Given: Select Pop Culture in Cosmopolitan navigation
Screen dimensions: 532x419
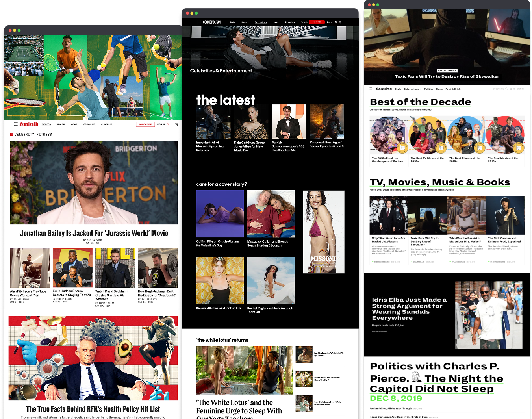Looking at the screenshot, I should click(x=261, y=22).
